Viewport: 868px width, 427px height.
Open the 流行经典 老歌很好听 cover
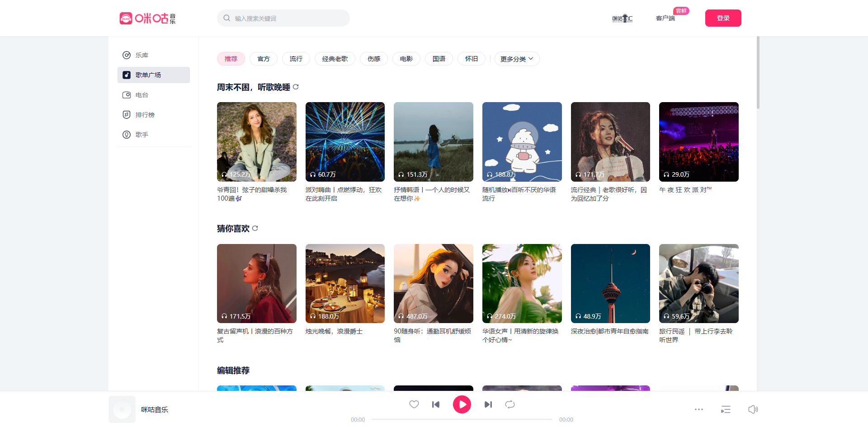(610, 142)
